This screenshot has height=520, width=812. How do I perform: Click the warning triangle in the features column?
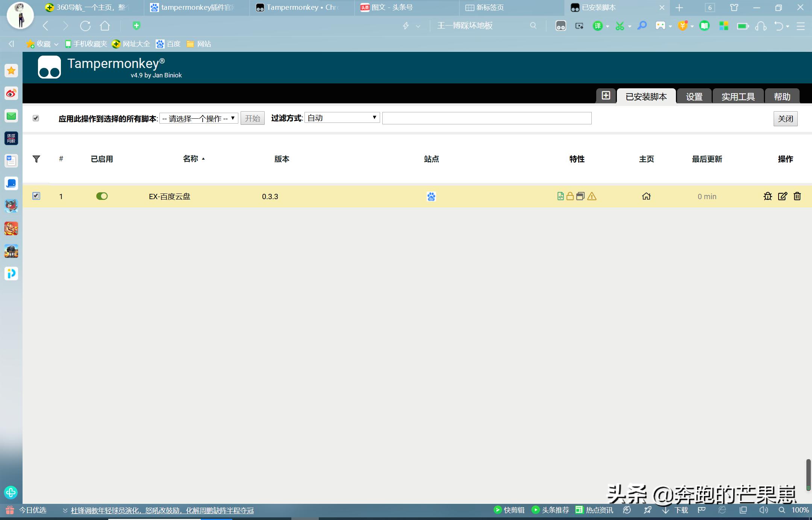(592, 196)
